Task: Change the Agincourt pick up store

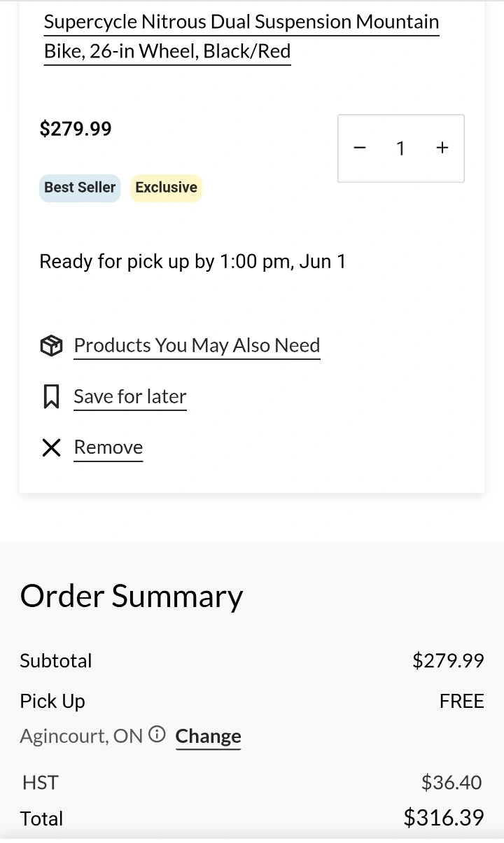Action: (208, 736)
